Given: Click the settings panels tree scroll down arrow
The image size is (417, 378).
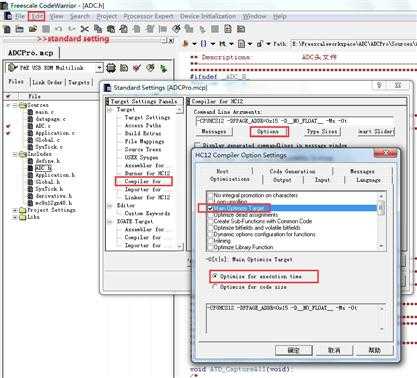Looking at the screenshot, I should click(180, 246).
